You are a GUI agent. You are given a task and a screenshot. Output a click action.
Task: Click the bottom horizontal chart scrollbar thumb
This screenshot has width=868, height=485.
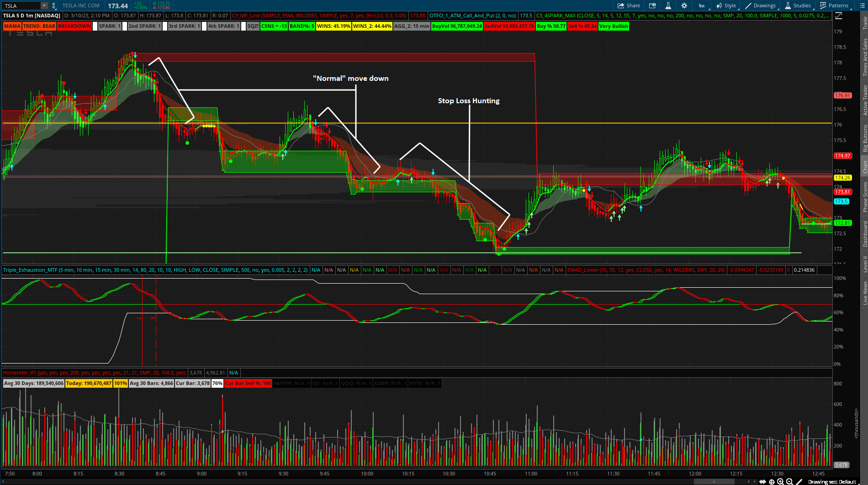[x=714, y=481]
